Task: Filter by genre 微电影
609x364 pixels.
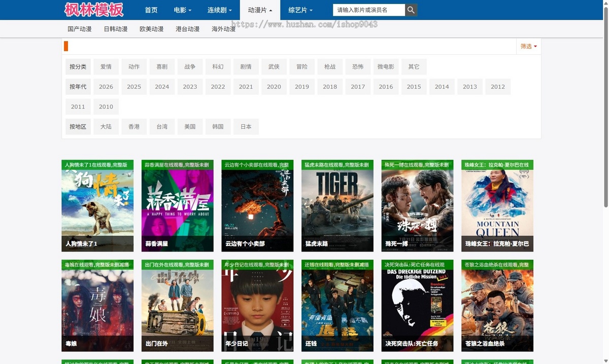Action: [x=386, y=66]
